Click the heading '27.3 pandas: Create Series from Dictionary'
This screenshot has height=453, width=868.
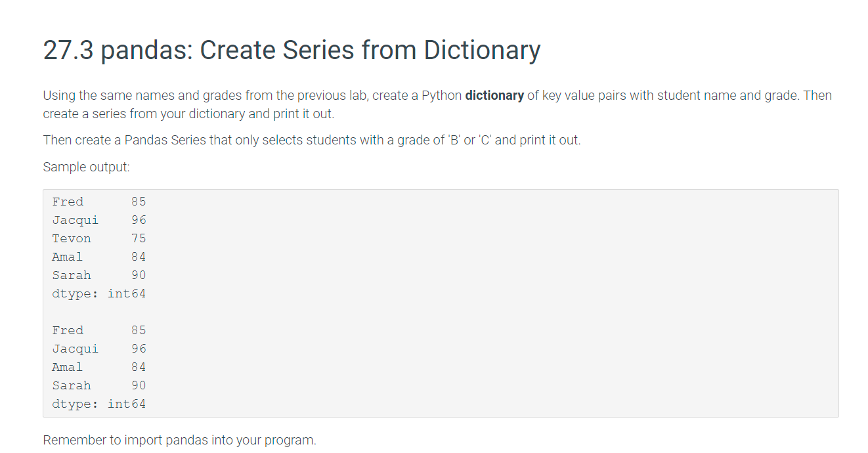[x=292, y=51]
